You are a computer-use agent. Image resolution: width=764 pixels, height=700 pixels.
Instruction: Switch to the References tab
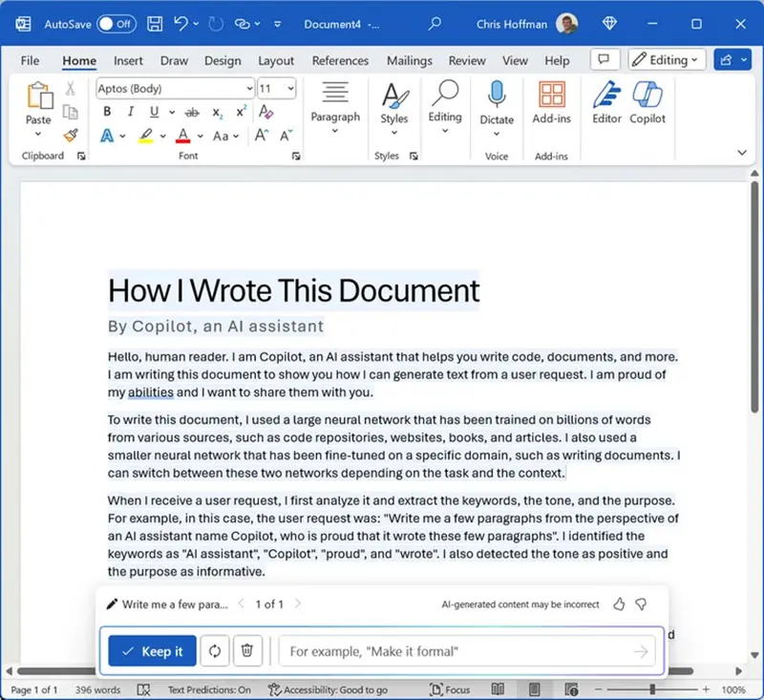point(340,60)
